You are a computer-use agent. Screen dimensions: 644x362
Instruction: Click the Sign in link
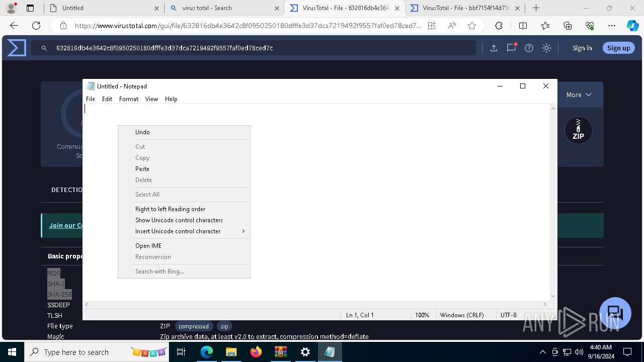click(x=582, y=48)
